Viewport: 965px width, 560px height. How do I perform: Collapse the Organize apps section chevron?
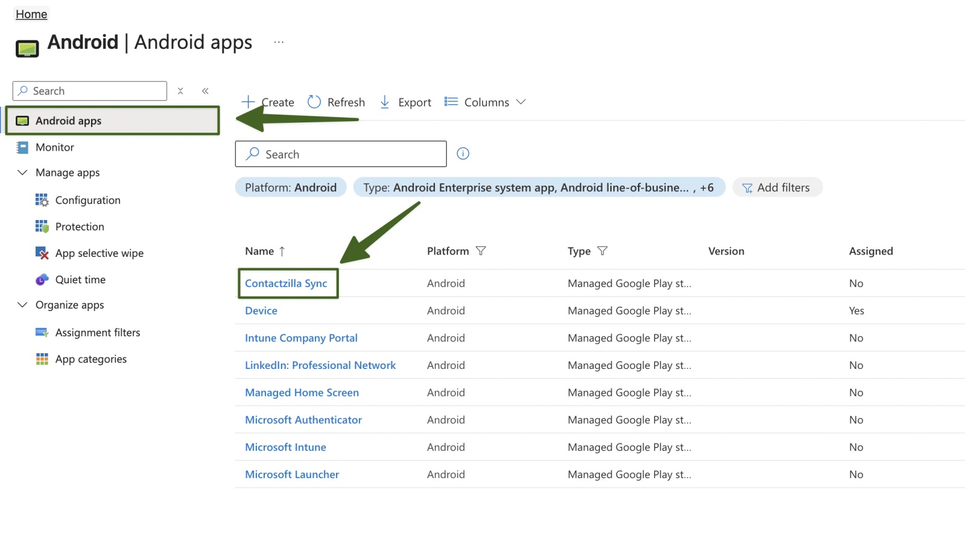[22, 304]
